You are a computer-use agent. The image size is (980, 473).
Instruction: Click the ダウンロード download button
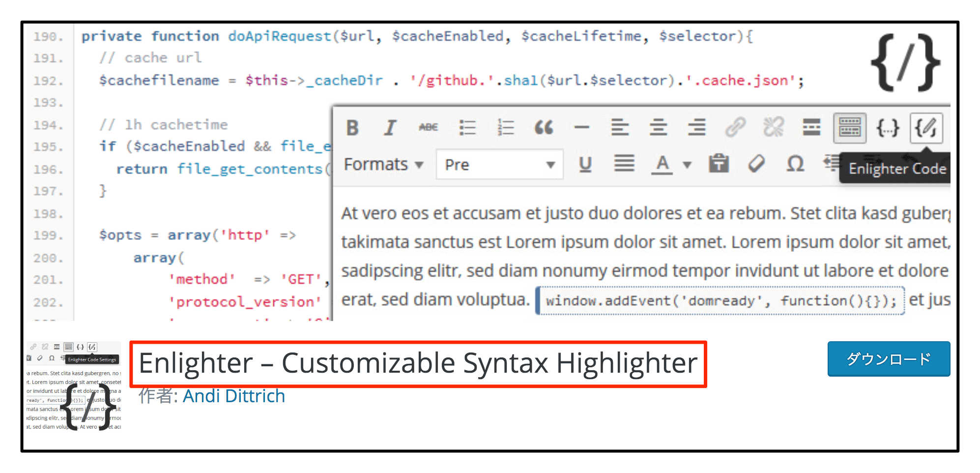[x=889, y=359]
